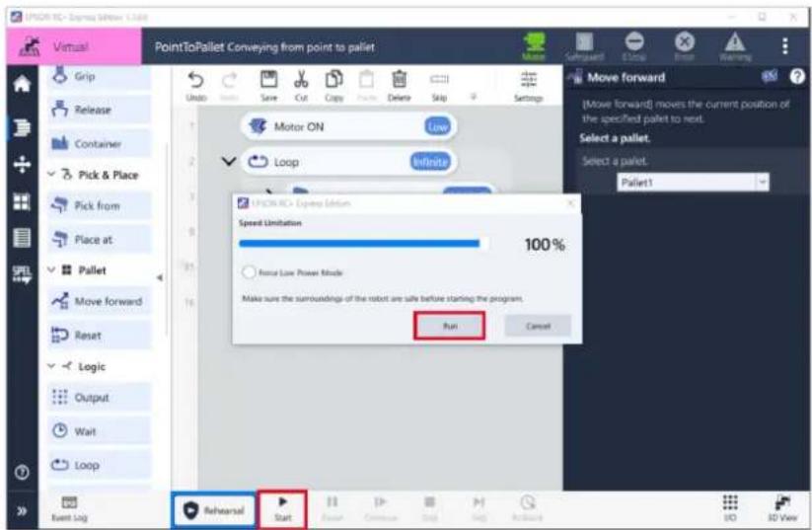Click the Error status icon
Image resolution: width=812 pixels, height=530 pixels.
click(x=685, y=46)
